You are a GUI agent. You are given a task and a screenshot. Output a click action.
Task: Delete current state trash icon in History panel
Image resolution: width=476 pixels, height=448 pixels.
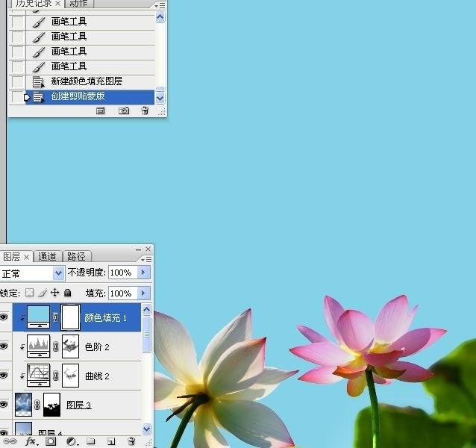tap(145, 111)
